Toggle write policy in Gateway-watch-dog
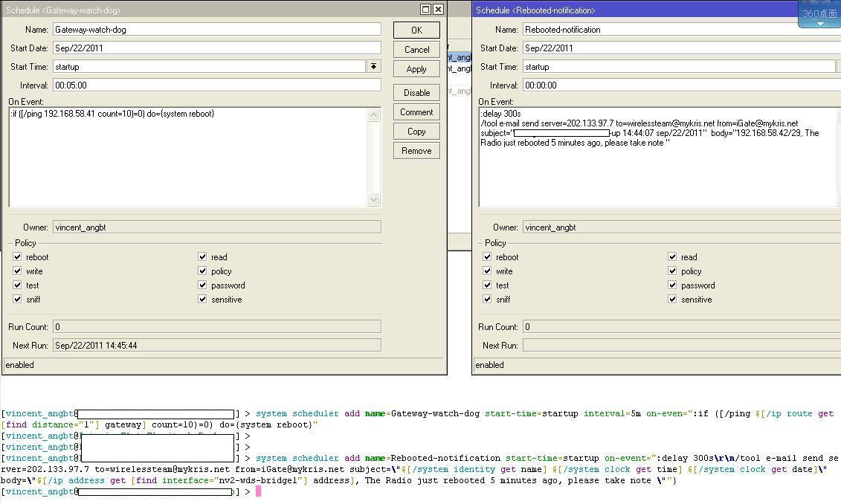 (x=17, y=271)
